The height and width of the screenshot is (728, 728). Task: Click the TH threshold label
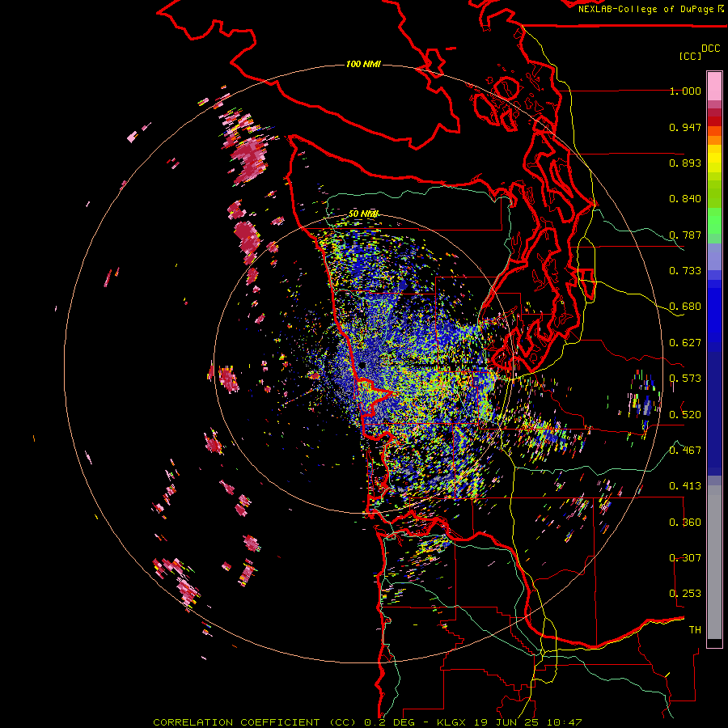click(695, 629)
